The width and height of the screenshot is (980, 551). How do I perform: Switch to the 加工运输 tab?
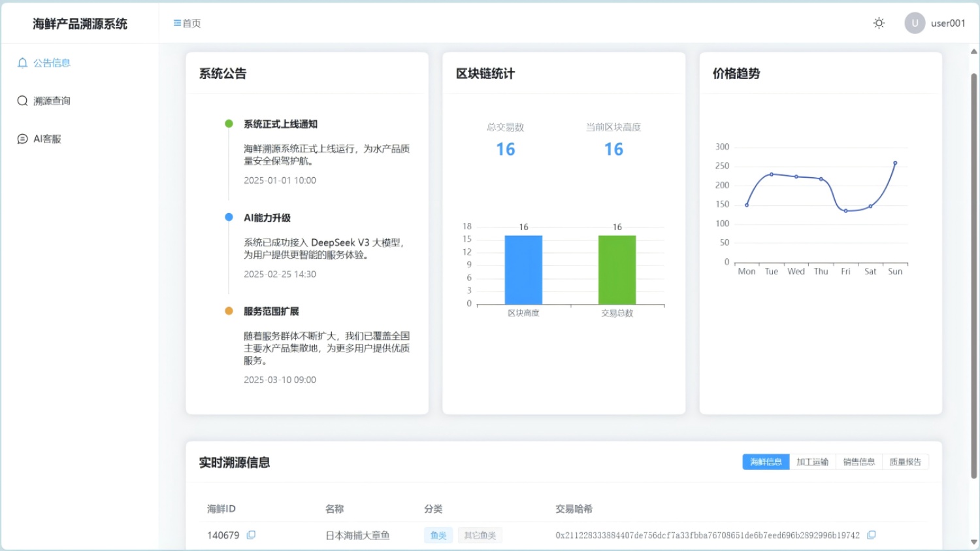[812, 462]
